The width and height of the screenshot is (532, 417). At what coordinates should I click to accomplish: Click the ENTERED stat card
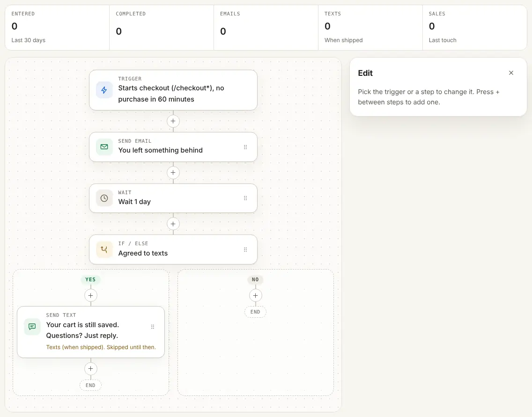tap(57, 28)
